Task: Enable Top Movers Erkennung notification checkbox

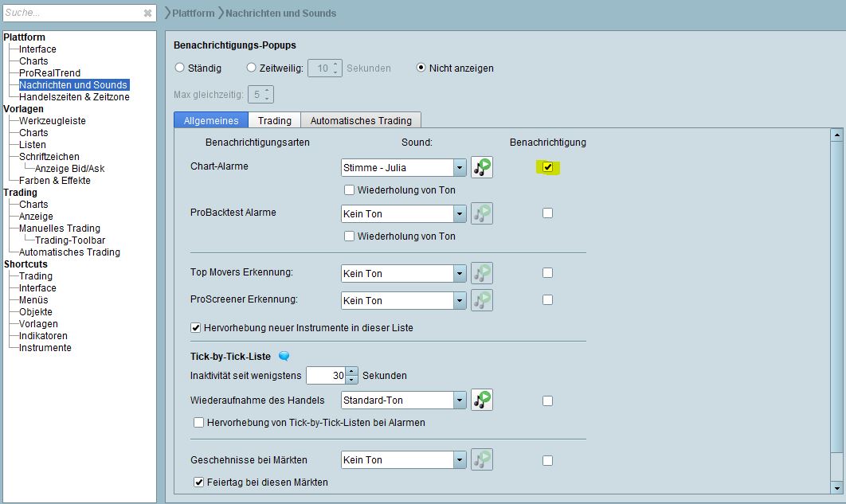Action: (547, 273)
